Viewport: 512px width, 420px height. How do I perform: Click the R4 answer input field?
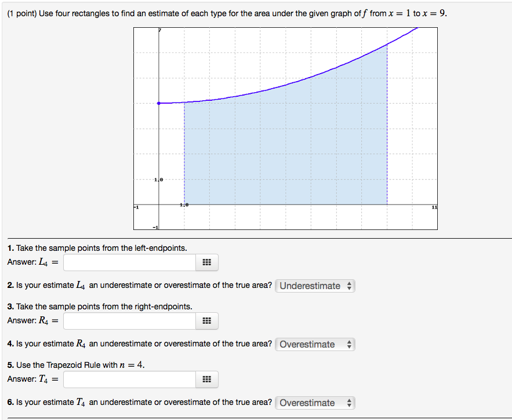tap(129, 321)
